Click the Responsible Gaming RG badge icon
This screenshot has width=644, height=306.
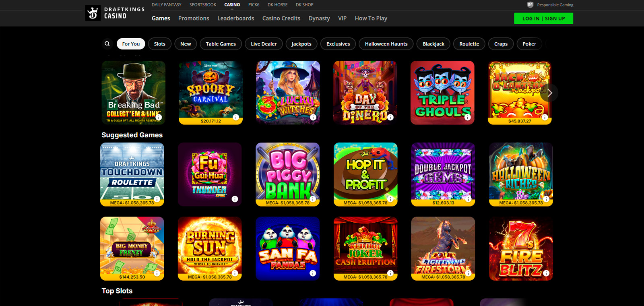pyautogui.click(x=530, y=5)
